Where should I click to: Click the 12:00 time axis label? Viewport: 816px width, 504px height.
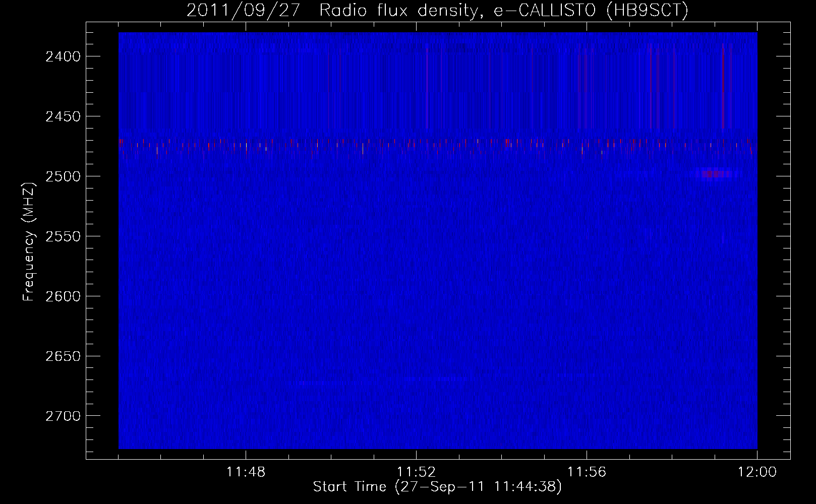click(x=757, y=472)
